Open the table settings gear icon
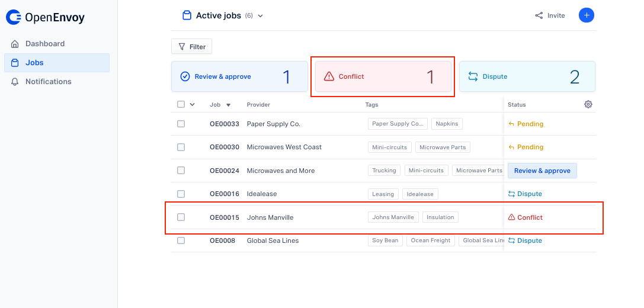Viewport: 644px width, 308px height. pyautogui.click(x=588, y=104)
